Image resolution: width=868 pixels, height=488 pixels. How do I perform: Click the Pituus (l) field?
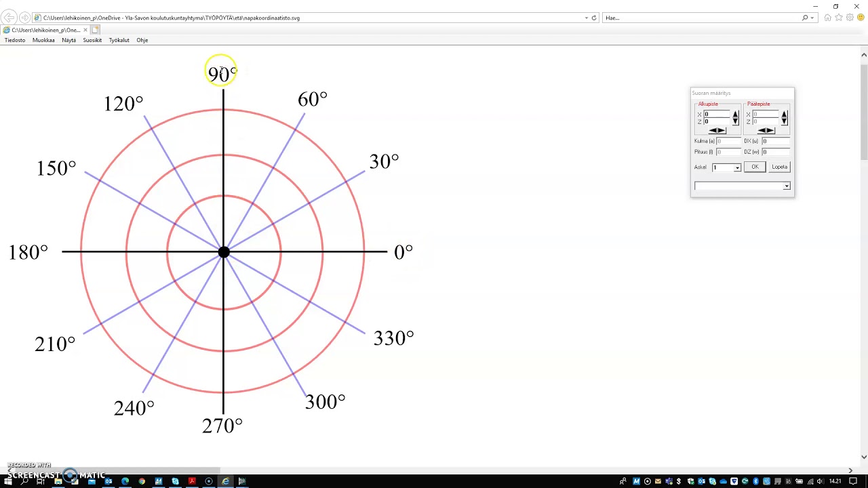[728, 152]
